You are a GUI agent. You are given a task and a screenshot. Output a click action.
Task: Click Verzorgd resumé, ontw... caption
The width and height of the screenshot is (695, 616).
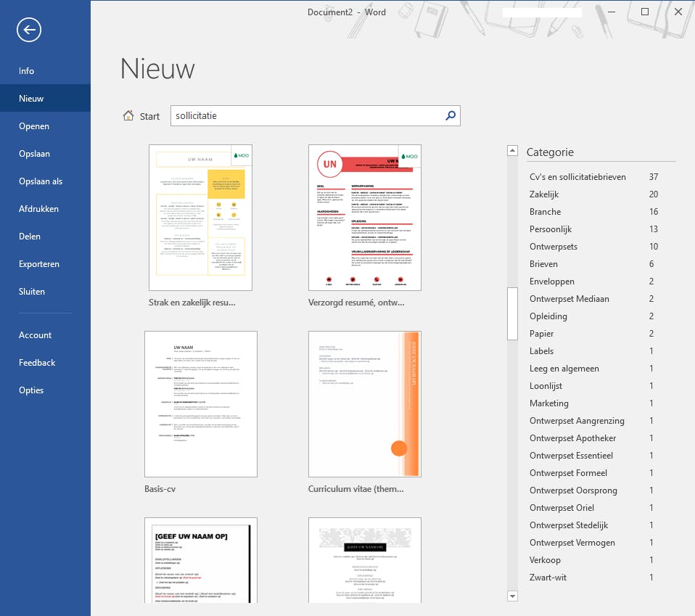356,303
